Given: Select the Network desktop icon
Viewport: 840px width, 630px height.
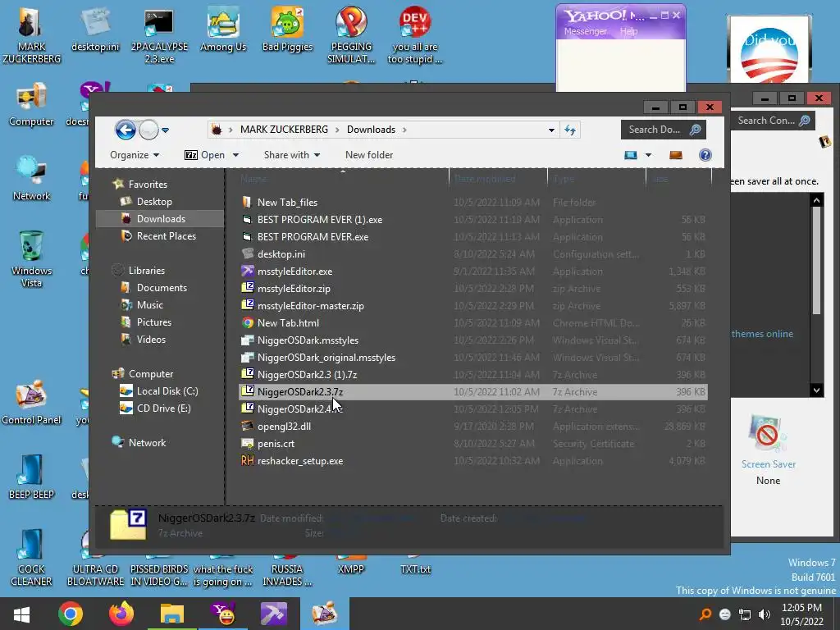Looking at the screenshot, I should [x=31, y=179].
